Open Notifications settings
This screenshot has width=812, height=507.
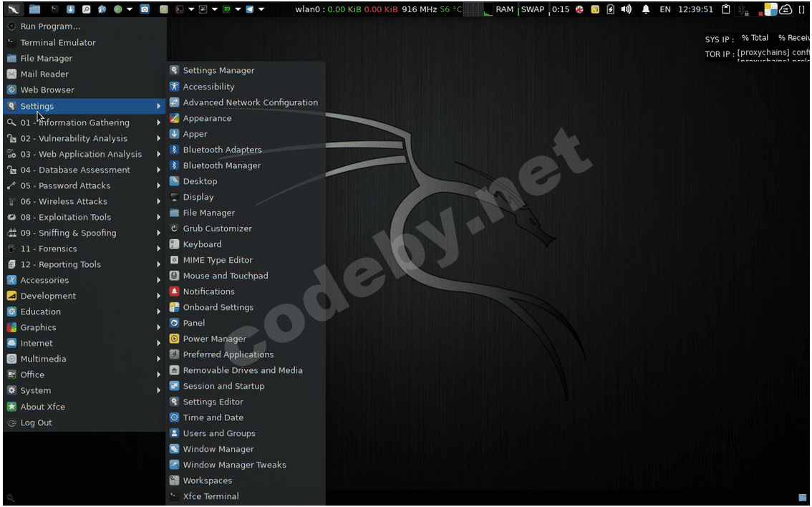coord(246,291)
